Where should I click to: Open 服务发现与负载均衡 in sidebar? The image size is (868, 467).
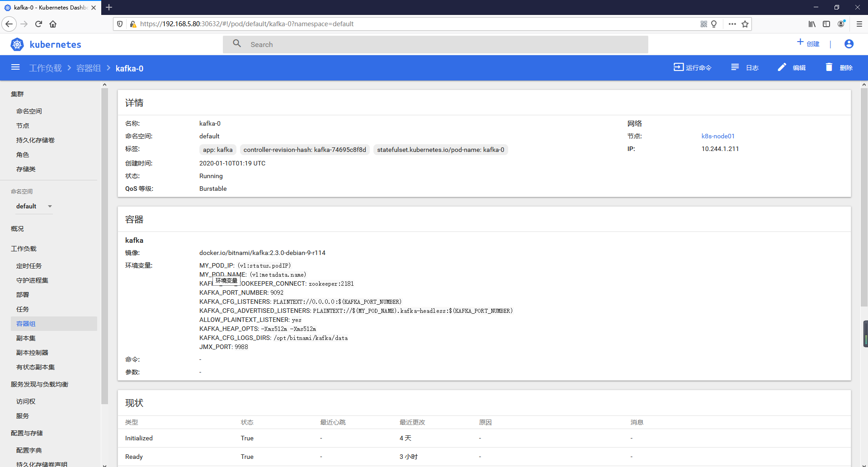tap(39, 384)
